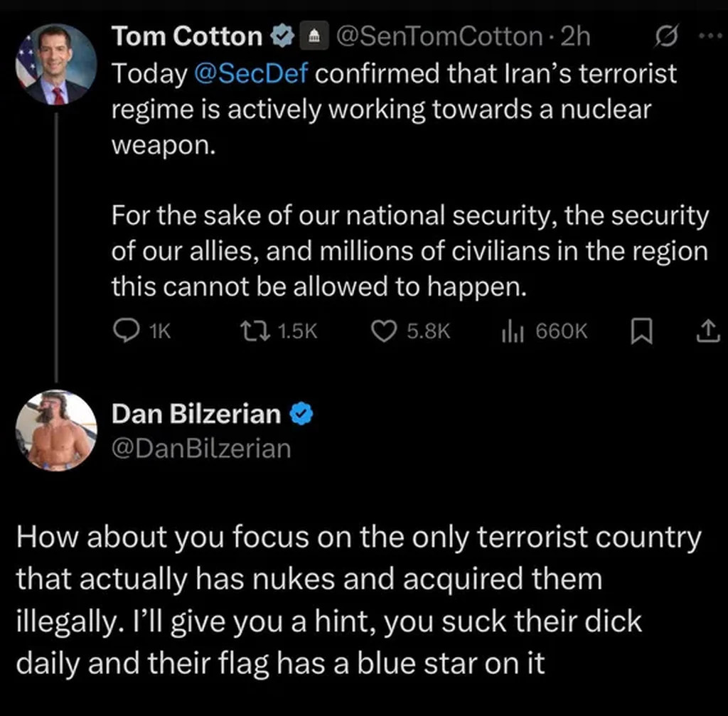Bookmark Tom Cotton's tweet

tap(640, 330)
